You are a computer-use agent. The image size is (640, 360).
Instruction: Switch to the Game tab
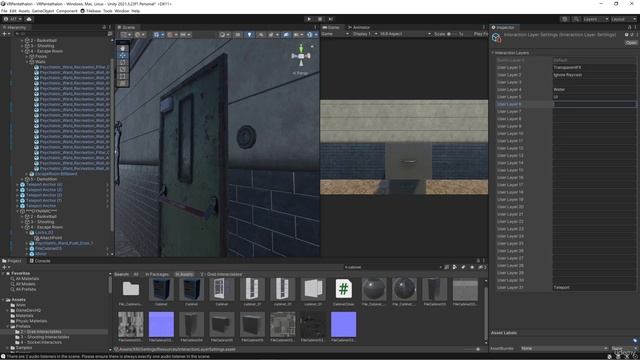(331, 27)
